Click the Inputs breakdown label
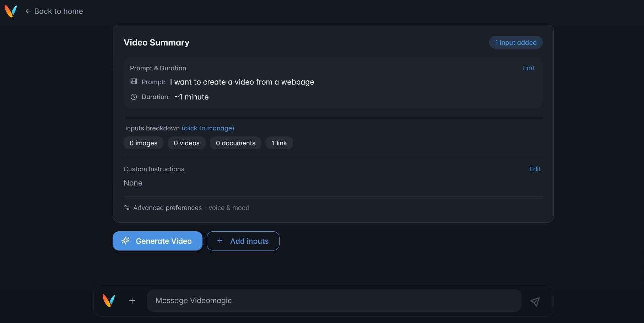This screenshot has height=323, width=644. [x=152, y=128]
